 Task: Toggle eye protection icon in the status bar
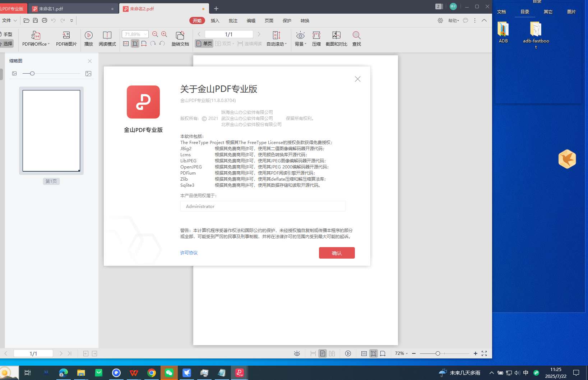click(x=297, y=353)
